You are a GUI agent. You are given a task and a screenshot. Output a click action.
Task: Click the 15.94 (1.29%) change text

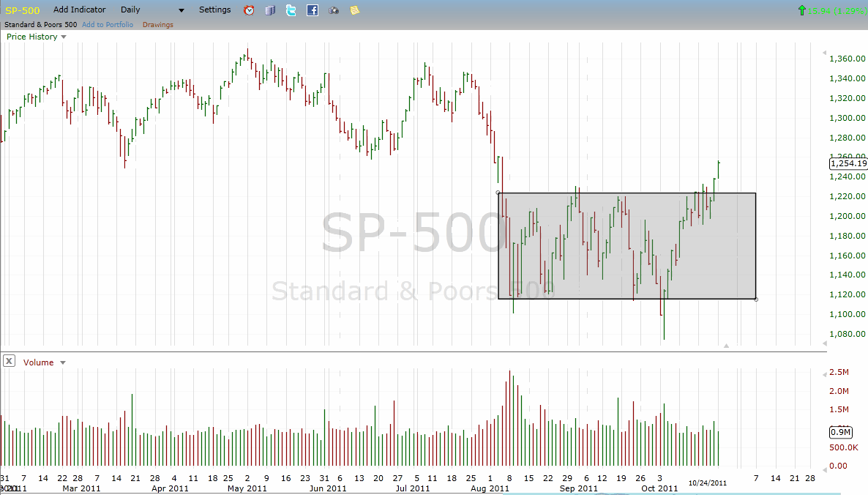tap(837, 10)
